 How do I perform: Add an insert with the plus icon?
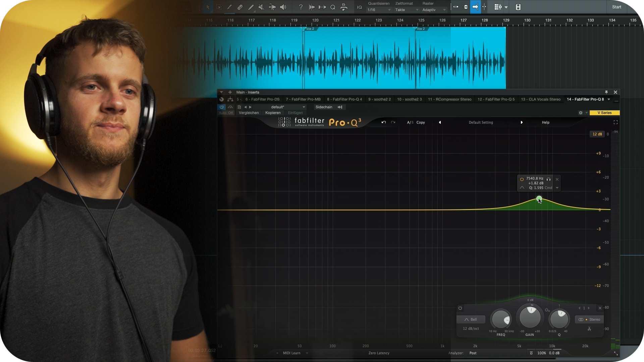click(x=230, y=92)
